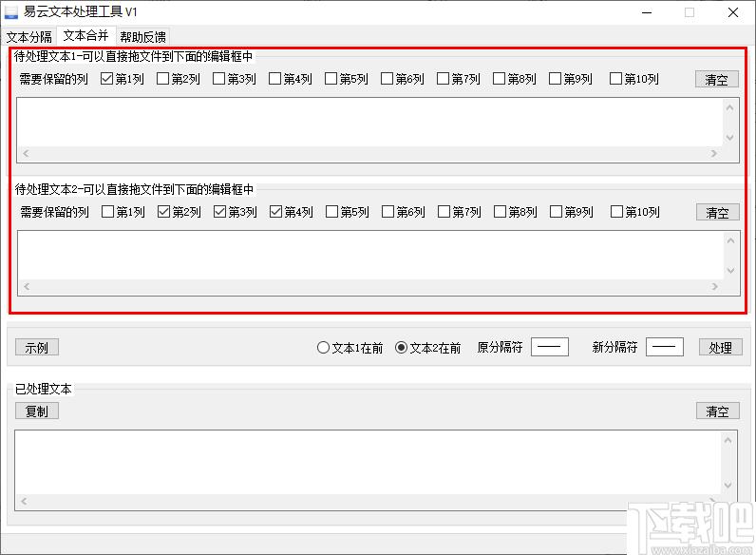
Task: Select the 文本合并 tab
Action: point(85,35)
